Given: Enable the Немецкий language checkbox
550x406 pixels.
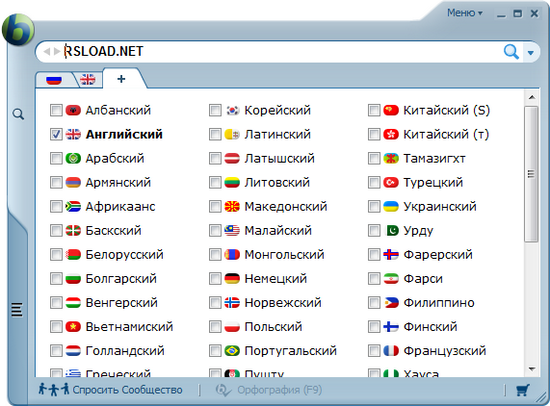Looking at the screenshot, I should [215, 279].
